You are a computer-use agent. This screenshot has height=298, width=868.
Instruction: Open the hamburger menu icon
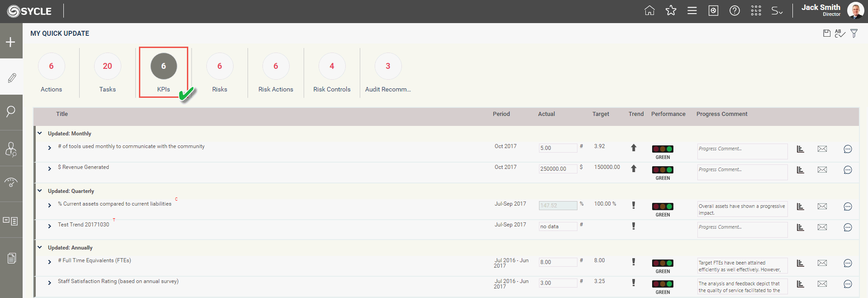tap(692, 10)
